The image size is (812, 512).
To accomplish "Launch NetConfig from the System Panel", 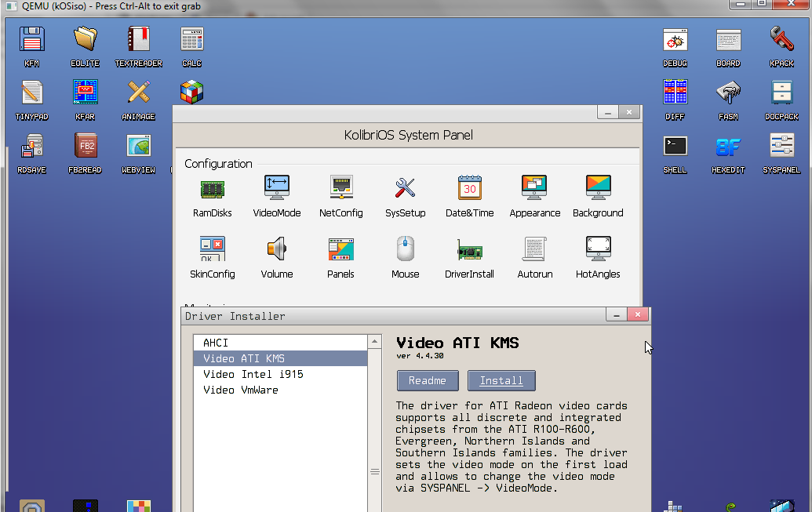I will click(340, 189).
